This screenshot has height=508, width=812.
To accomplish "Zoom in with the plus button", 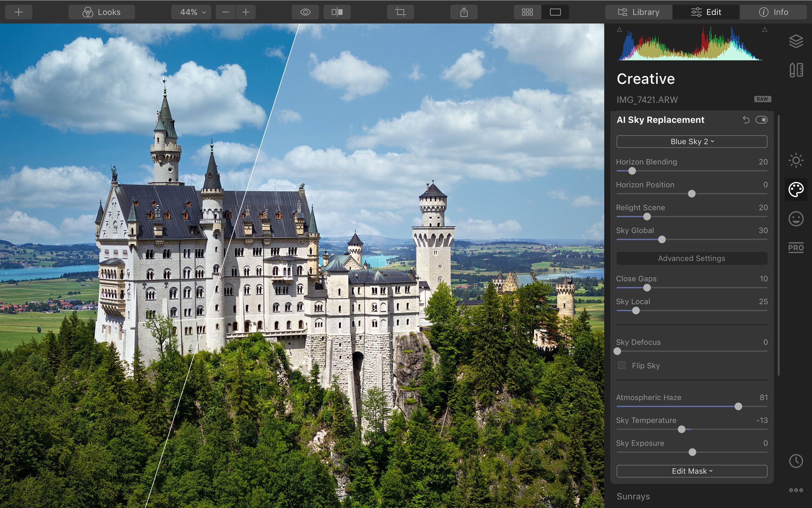I will [246, 12].
